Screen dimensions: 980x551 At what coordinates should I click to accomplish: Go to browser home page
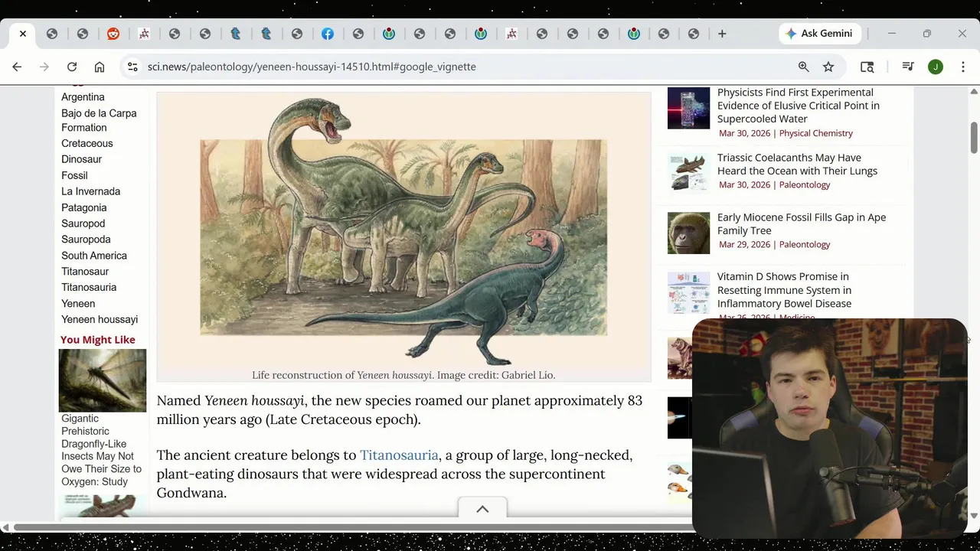100,67
